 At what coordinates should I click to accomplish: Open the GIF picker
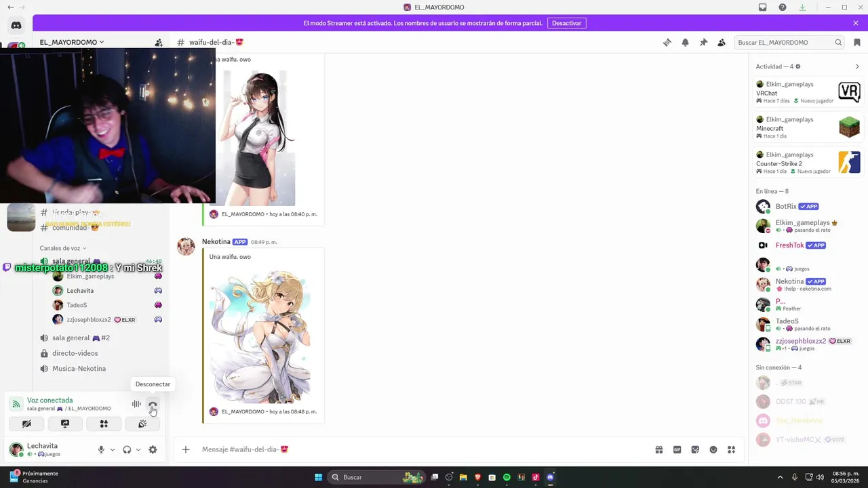[x=677, y=449]
